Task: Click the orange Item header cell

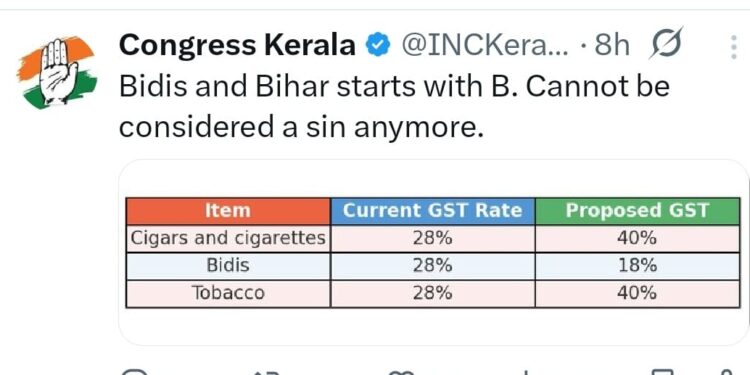Action: pos(228,211)
